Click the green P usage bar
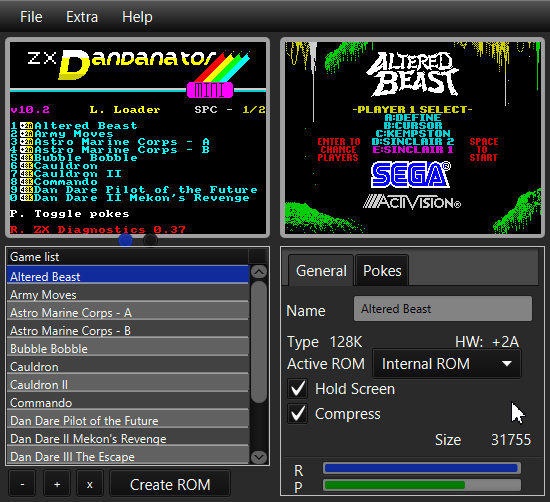The width and height of the screenshot is (550, 502). click(x=422, y=485)
